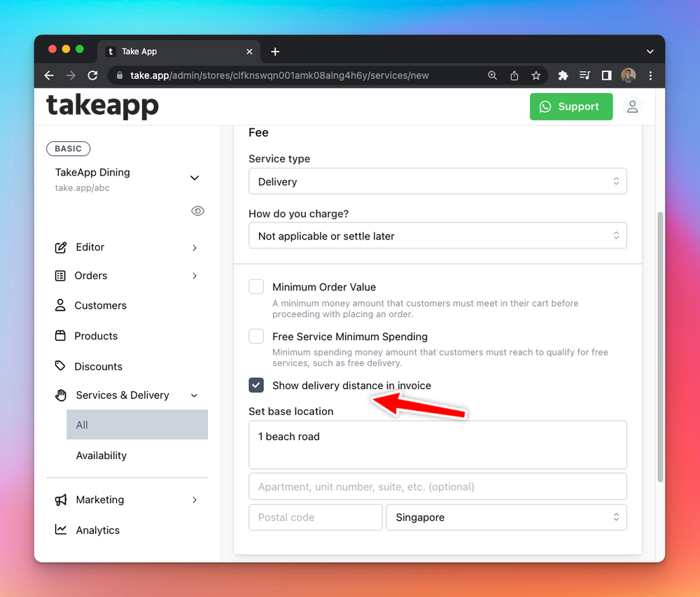Click the Services & Delivery hand icon
Screen dimensions: 700x597
[61, 395]
